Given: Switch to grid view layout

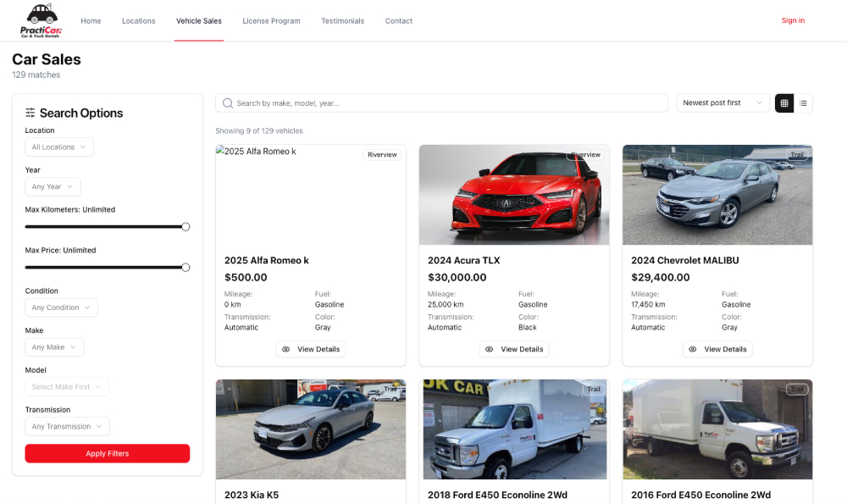Looking at the screenshot, I should click(784, 103).
